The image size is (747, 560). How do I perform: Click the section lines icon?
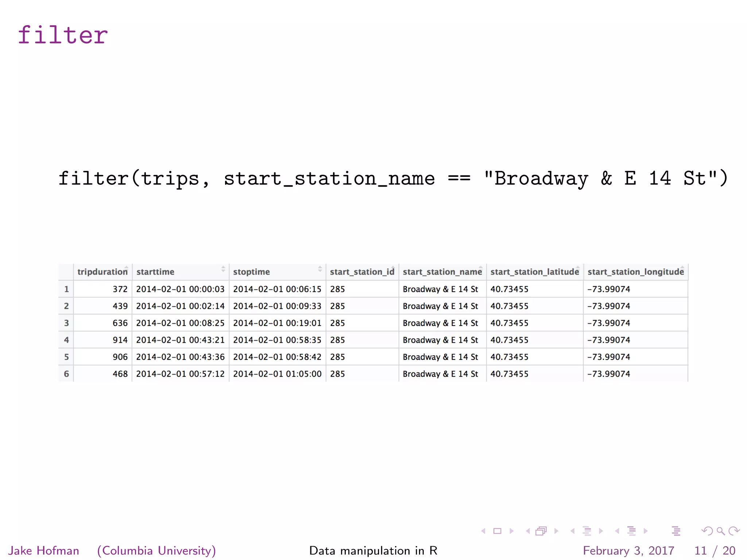click(x=631, y=531)
